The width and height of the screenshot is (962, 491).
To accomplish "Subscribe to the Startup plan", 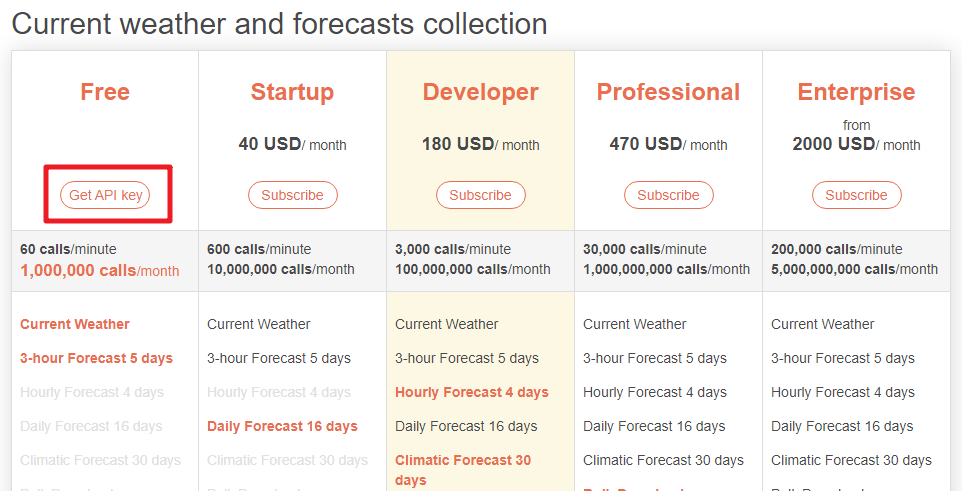I will [293, 195].
